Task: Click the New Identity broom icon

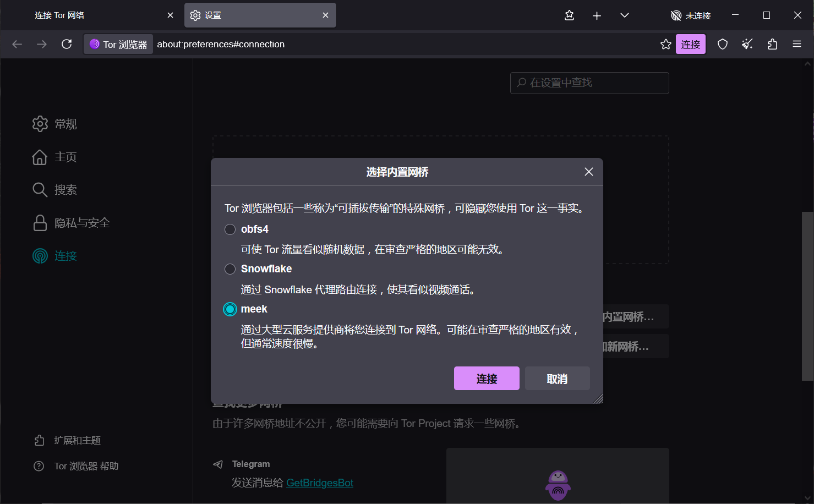Action: pos(747,44)
